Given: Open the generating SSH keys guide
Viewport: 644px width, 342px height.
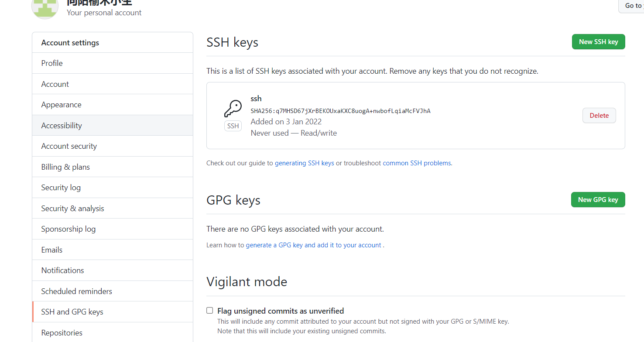Looking at the screenshot, I should tap(304, 163).
